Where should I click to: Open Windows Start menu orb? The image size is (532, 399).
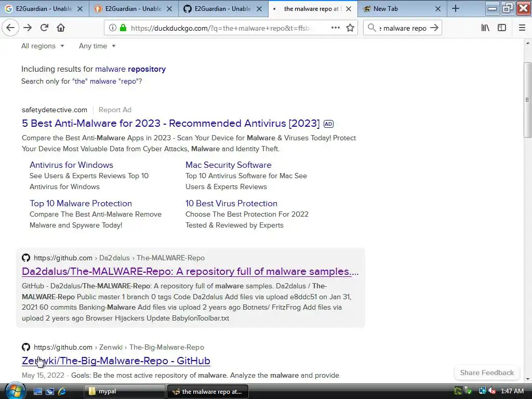(15, 391)
